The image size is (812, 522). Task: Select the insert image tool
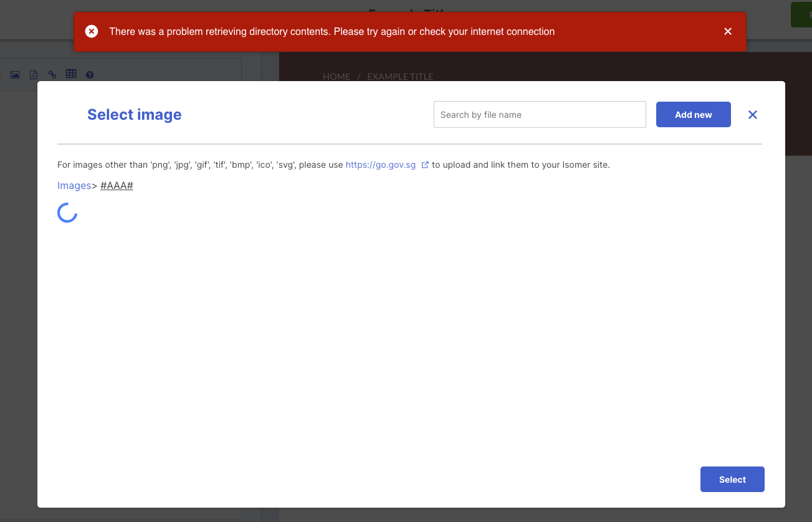coord(14,74)
